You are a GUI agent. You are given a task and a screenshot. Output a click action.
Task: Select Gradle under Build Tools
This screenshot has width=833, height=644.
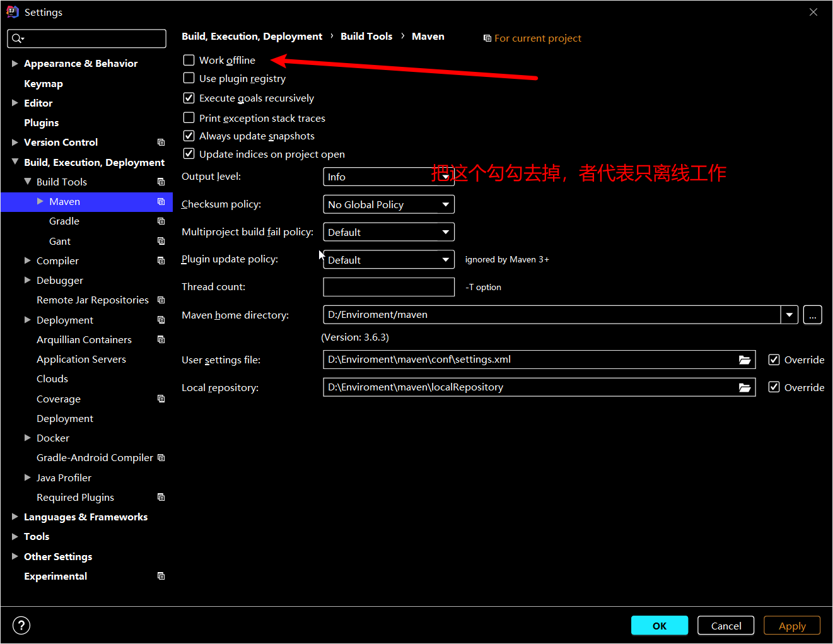coord(64,221)
